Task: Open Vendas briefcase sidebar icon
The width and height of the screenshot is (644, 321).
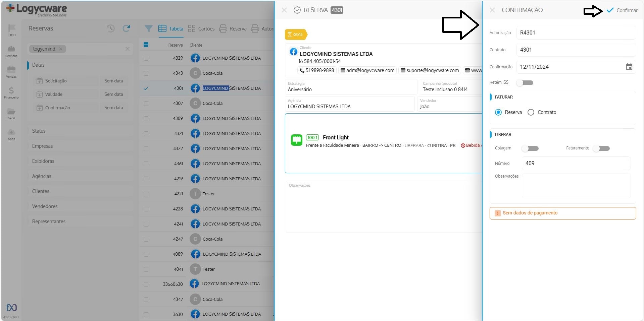Action: [x=11, y=72]
